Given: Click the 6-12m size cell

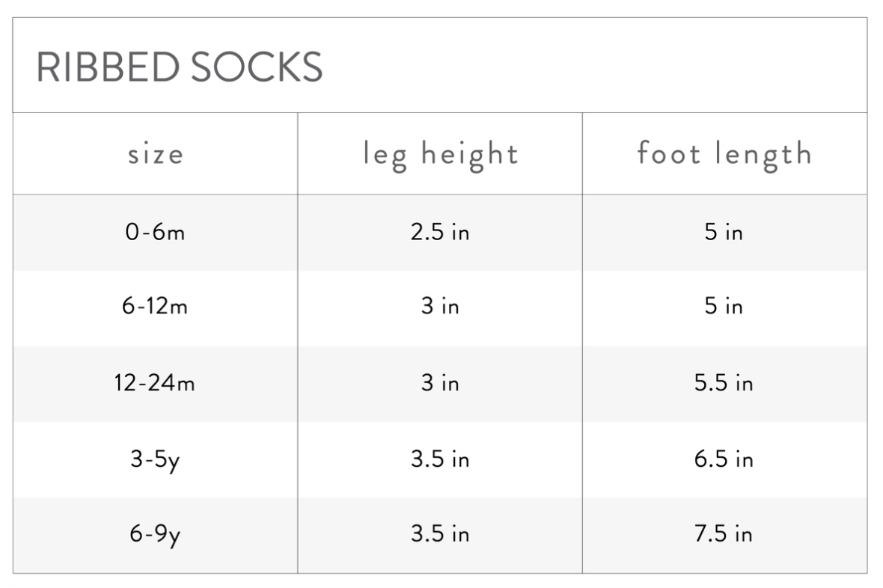Looking at the screenshot, I should pyautogui.click(x=155, y=307).
